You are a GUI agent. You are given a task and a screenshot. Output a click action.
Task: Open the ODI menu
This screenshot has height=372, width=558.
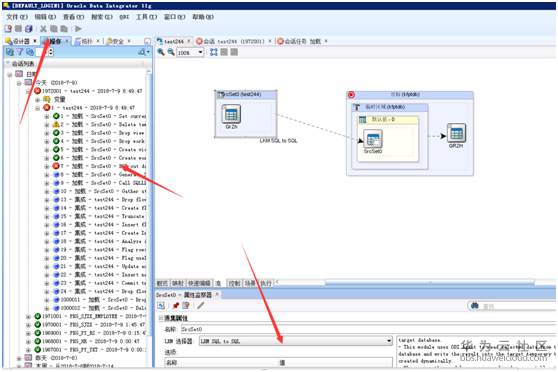click(124, 17)
